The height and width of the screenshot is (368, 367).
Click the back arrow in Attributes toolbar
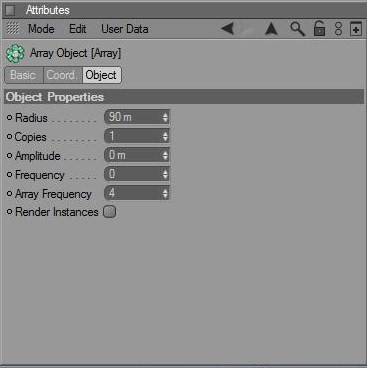tap(227, 29)
